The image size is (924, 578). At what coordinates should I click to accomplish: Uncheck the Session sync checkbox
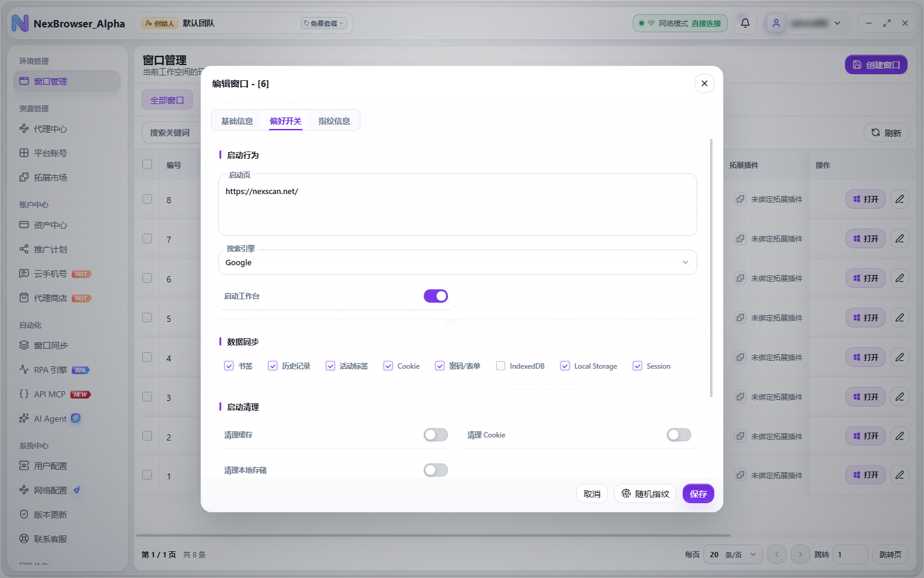pos(637,366)
